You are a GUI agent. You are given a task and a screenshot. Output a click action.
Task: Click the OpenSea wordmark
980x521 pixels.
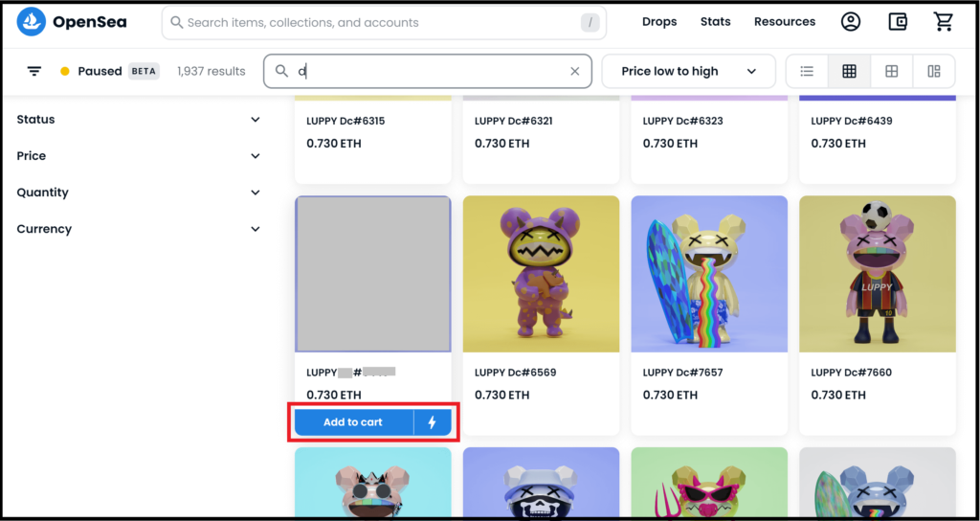[x=89, y=23]
